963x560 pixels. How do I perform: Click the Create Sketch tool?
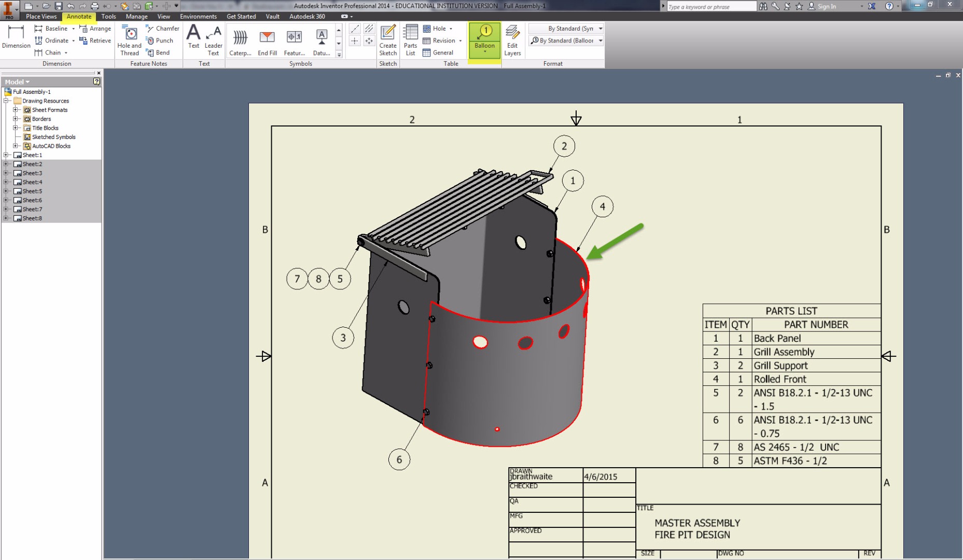tap(388, 40)
